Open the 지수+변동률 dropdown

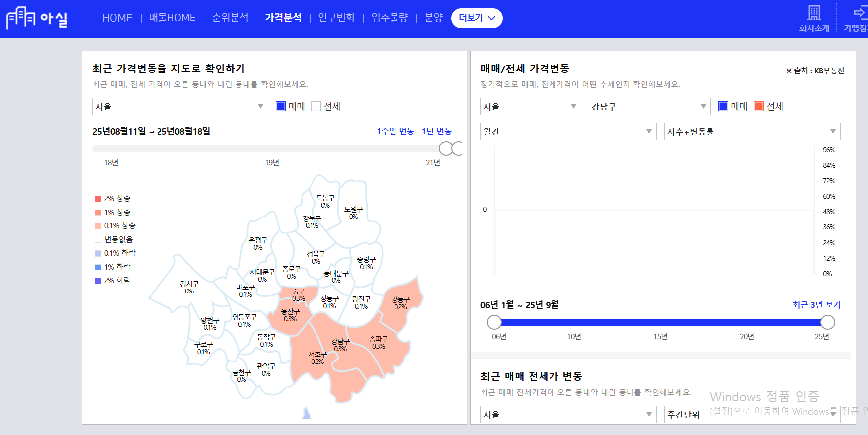click(752, 131)
